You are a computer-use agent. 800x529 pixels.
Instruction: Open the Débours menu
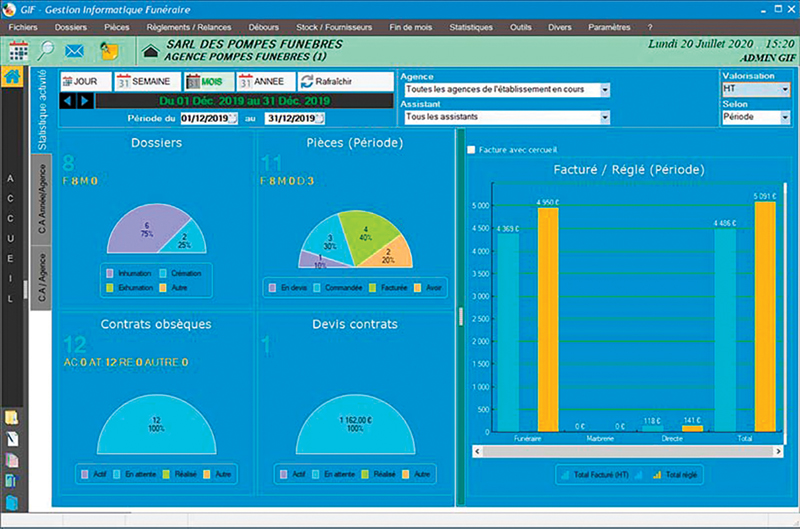(x=264, y=27)
